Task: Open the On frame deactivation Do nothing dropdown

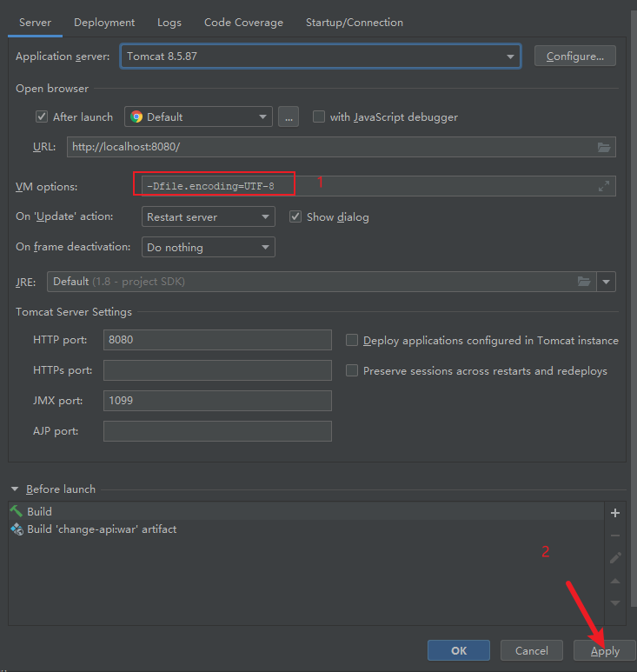Action: (x=209, y=247)
